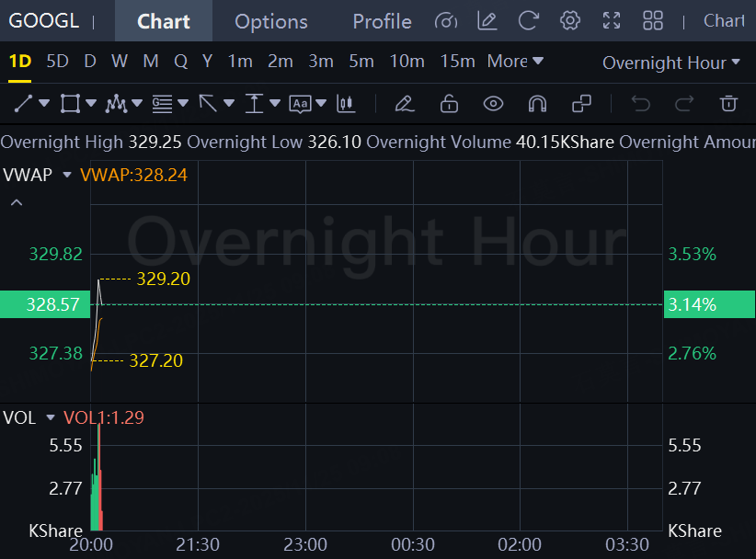Image resolution: width=756 pixels, height=559 pixels.
Task: Enter fullscreen chart mode
Action: click(612, 20)
